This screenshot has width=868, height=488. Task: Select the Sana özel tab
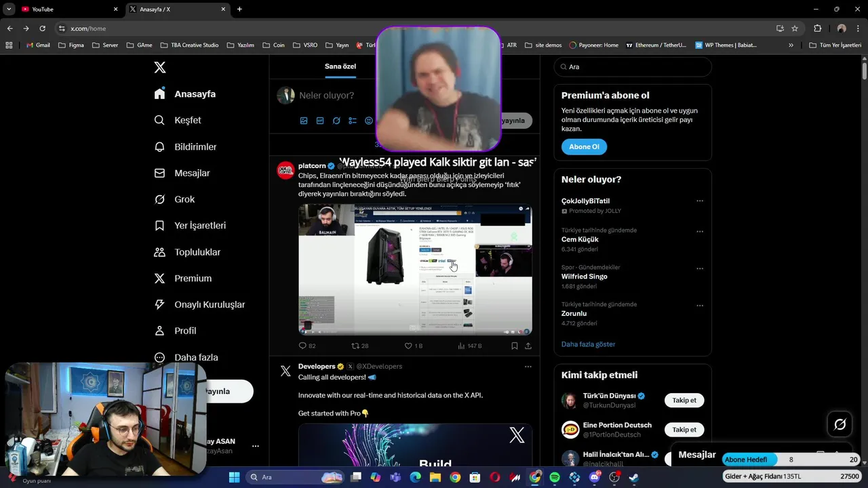(x=340, y=66)
